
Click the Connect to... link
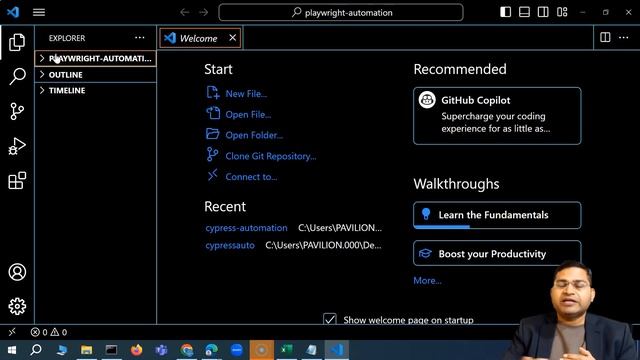tap(251, 177)
